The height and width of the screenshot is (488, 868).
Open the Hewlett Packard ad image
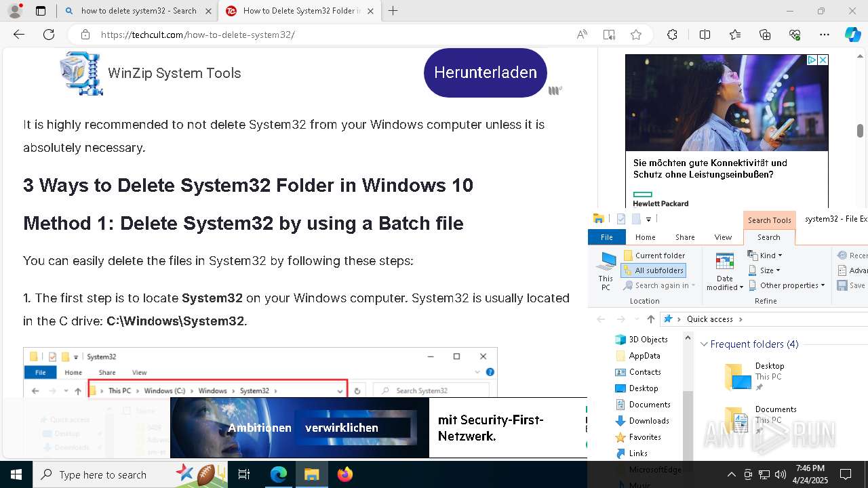click(726, 103)
